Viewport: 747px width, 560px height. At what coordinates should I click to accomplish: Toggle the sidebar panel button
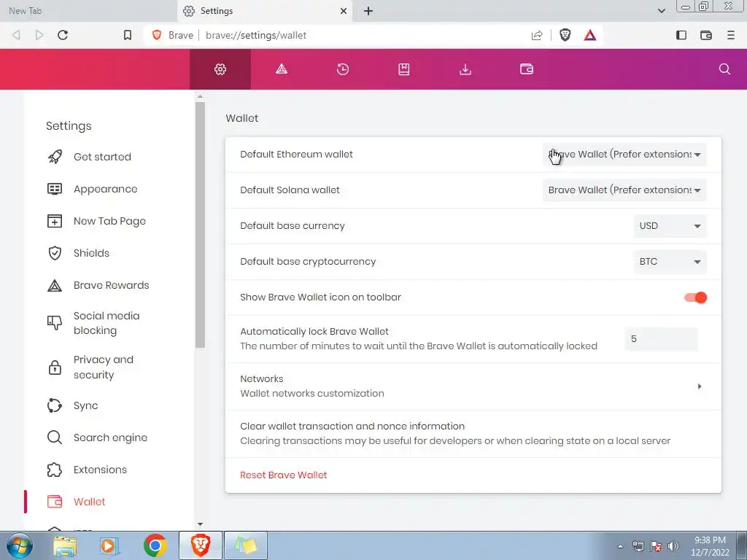(681, 35)
